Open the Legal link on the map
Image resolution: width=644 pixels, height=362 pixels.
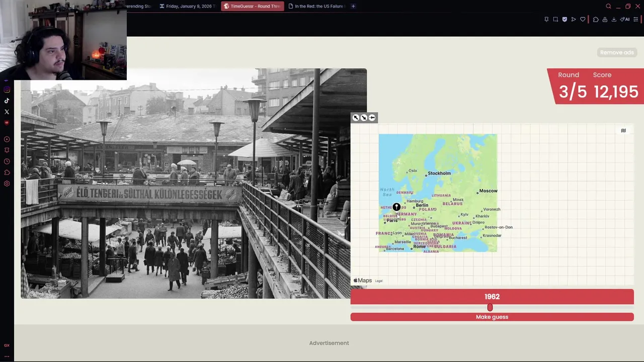coord(379,281)
